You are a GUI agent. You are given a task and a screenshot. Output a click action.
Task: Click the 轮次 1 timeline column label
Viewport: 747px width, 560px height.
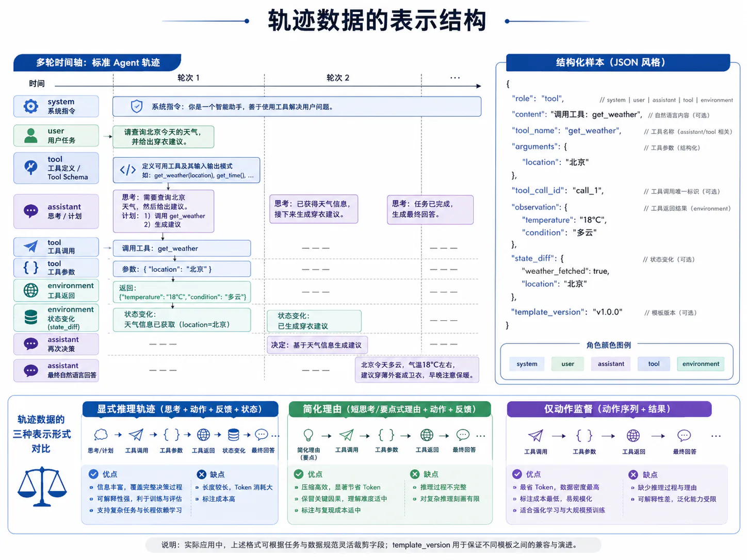click(188, 78)
